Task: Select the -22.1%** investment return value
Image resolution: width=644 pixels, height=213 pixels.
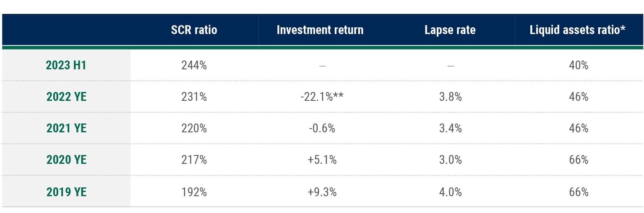Action: tap(322, 97)
